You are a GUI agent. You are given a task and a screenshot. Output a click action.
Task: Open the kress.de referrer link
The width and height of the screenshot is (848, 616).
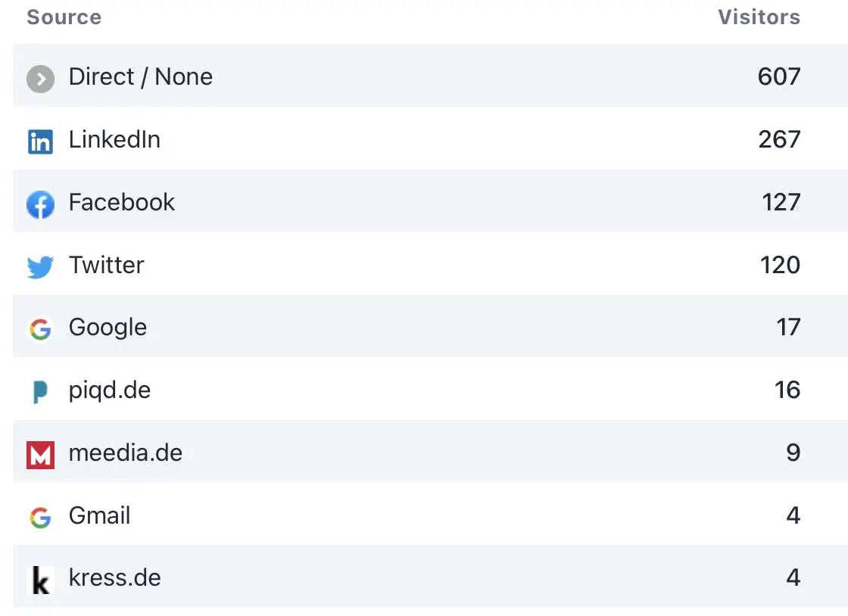[x=114, y=579]
